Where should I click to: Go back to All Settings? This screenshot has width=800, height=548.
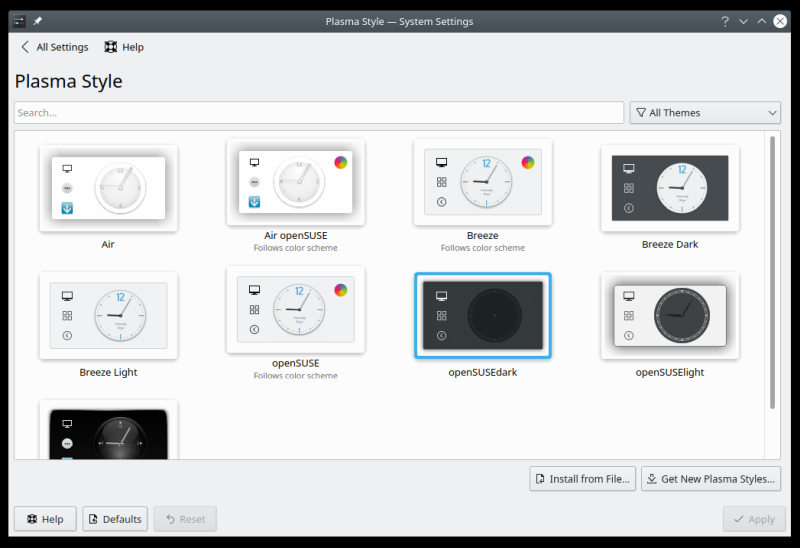coord(54,47)
